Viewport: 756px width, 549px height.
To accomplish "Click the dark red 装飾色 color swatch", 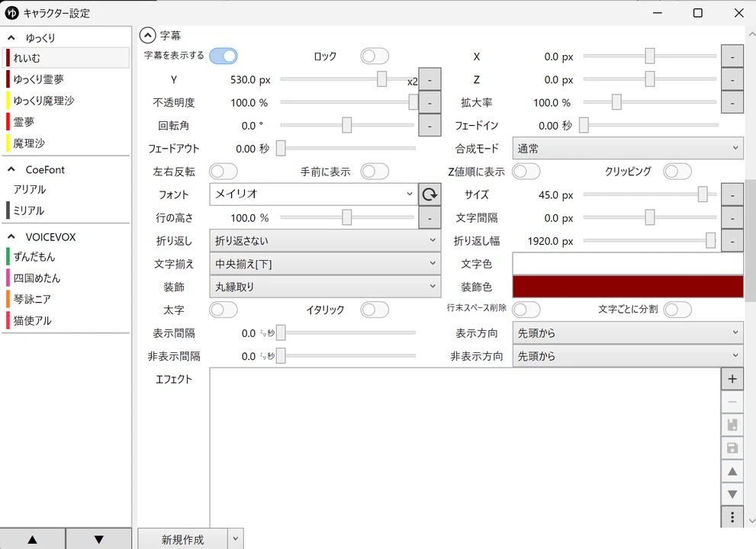I will (628, 287).
